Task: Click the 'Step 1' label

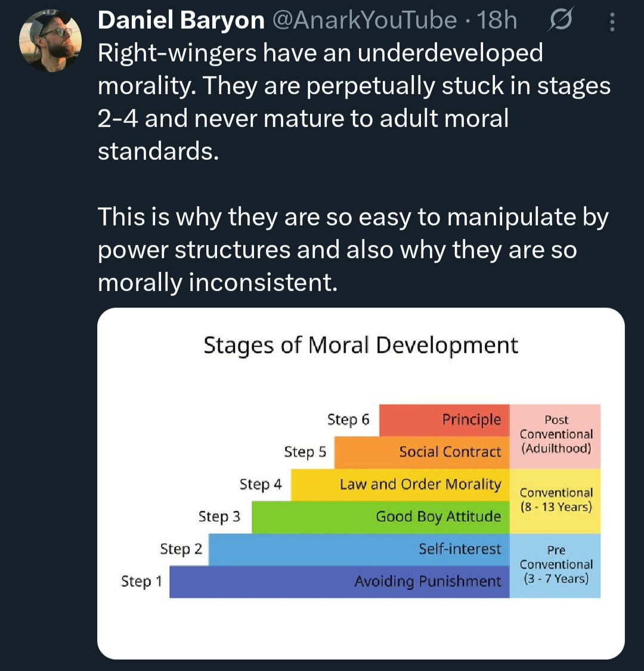Action: [x=141, y=581]
